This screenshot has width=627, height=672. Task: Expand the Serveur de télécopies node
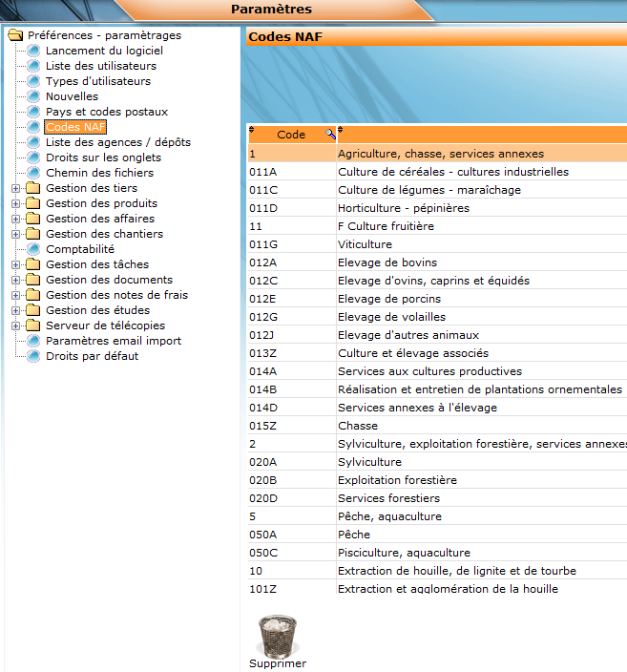pos(16,326)
